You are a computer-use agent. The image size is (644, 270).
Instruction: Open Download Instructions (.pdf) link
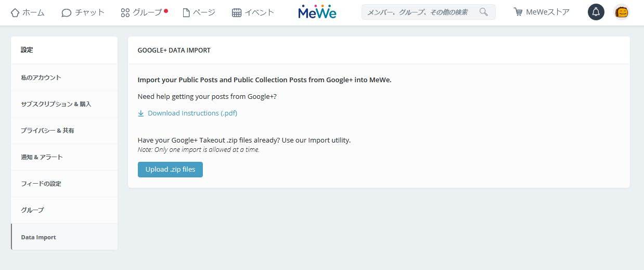pyautogui.click(x=192, y=113)
